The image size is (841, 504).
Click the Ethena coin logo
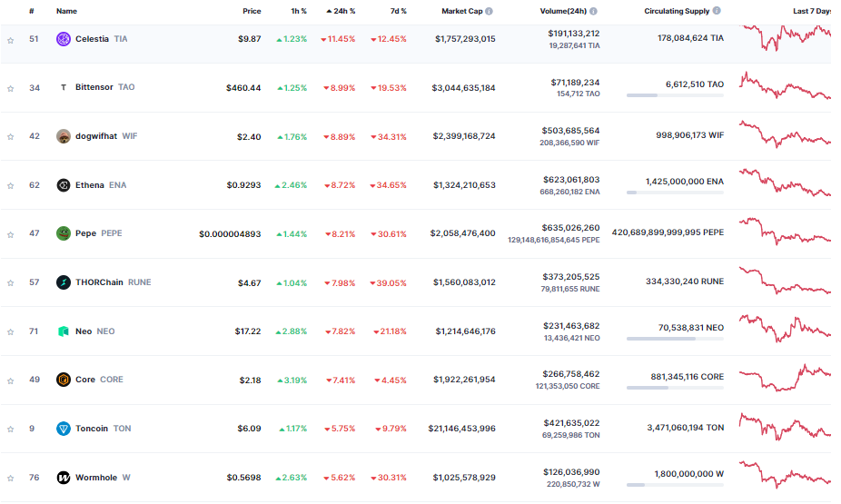coord(64,185)
